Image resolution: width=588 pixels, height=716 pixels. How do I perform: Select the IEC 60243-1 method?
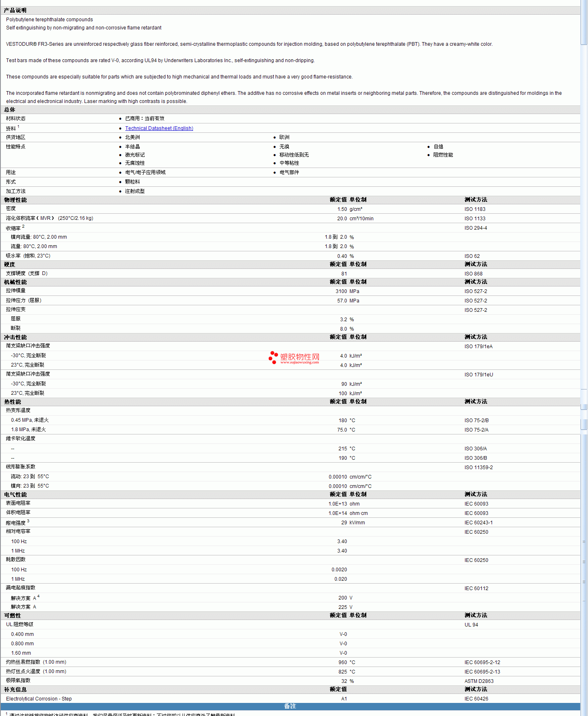[x=478, y=523]
